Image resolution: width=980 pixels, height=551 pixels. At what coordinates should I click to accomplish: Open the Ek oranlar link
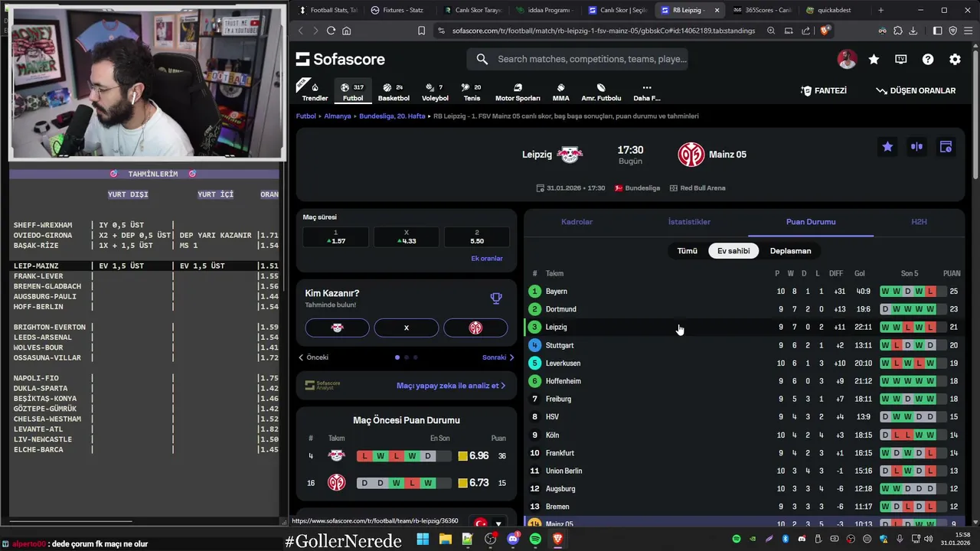[487, 259]
